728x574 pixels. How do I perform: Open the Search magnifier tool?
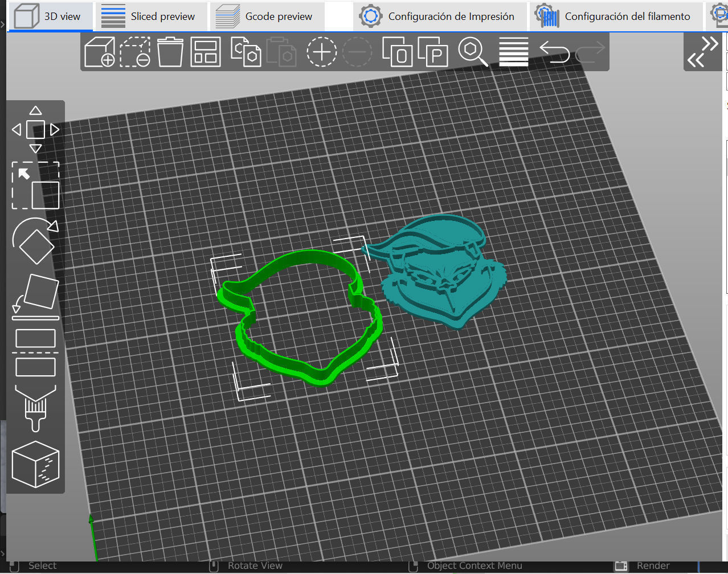[473, 52]
